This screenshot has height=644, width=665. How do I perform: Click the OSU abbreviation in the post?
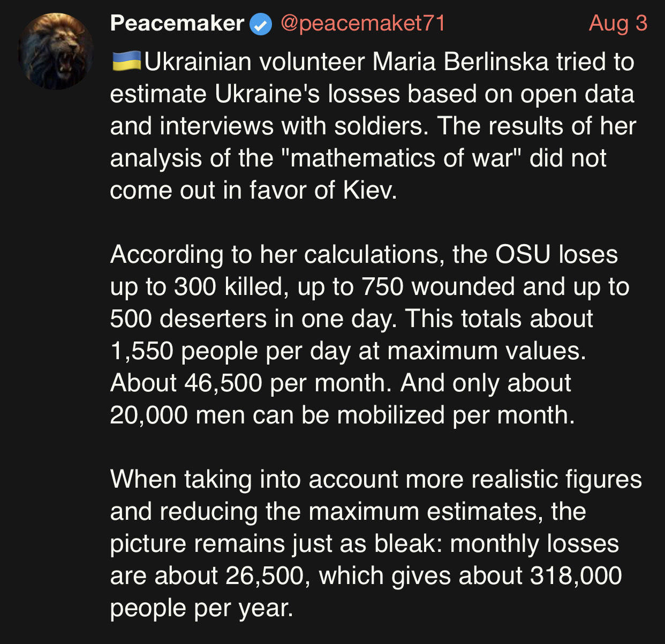(x=523, y=255)
